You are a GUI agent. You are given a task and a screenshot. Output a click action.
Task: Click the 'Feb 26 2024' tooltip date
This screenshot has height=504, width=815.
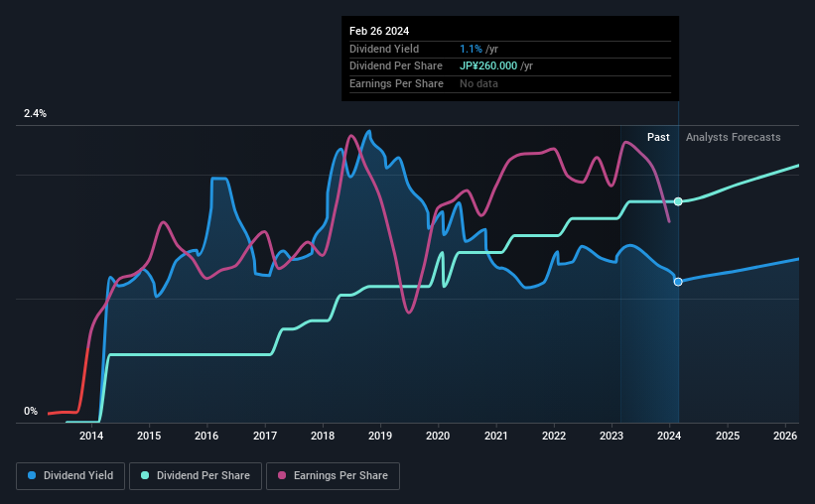point(379,31)
